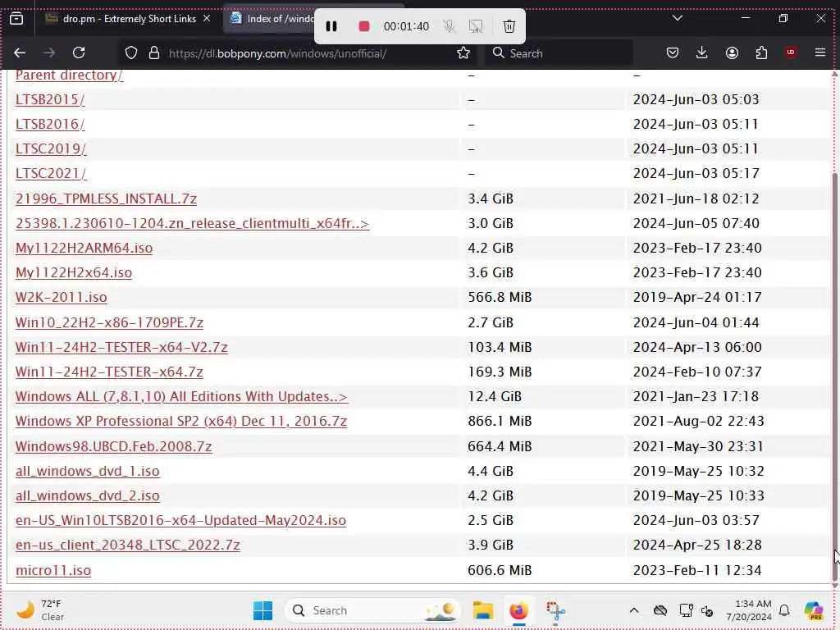Download en-US_Win10LTSB2016-x64-Updated-May2024.iso
The width and height of the screenshot is (840, 630).
click(180, 520)
